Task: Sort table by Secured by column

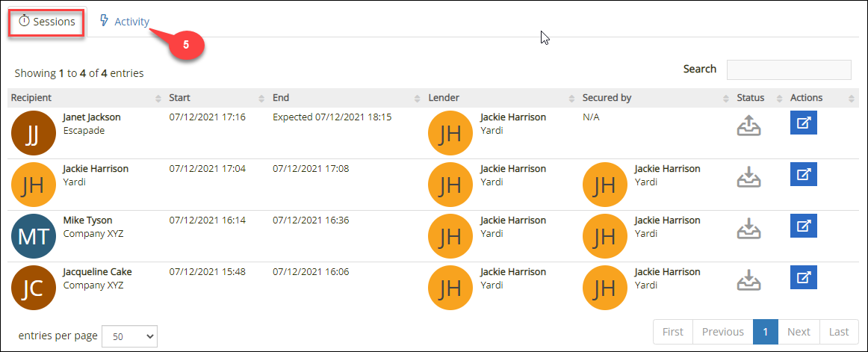Action: coord(607,98)
